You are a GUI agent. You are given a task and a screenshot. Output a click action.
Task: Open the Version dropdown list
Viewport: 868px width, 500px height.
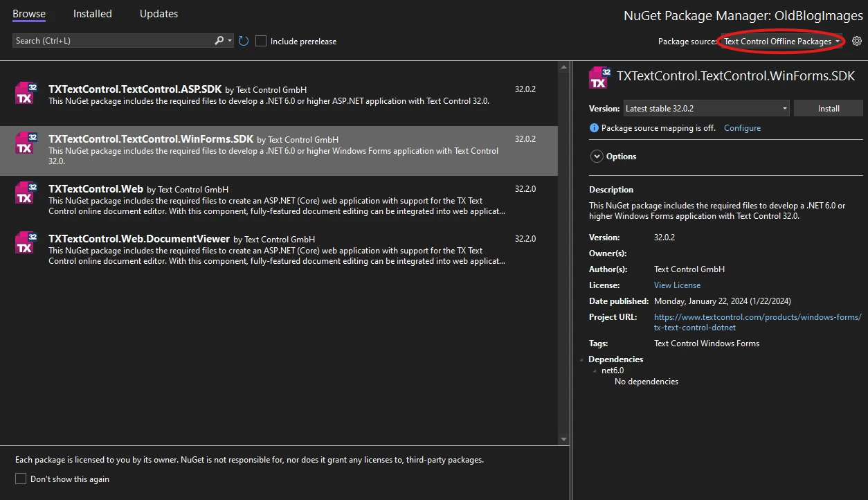[706, 109]
